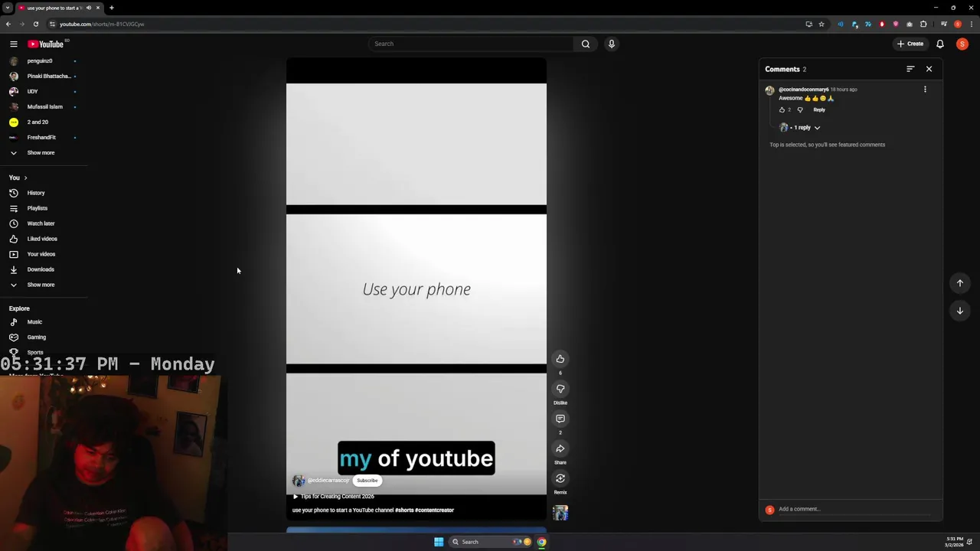Open UDY subscription channel

click(32, 92)
